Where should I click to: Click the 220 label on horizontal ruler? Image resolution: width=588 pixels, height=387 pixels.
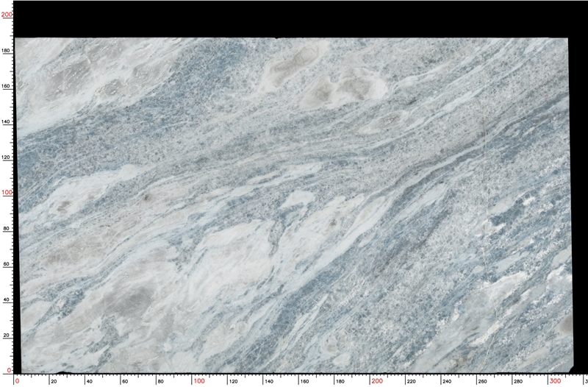tap(411, 381)
